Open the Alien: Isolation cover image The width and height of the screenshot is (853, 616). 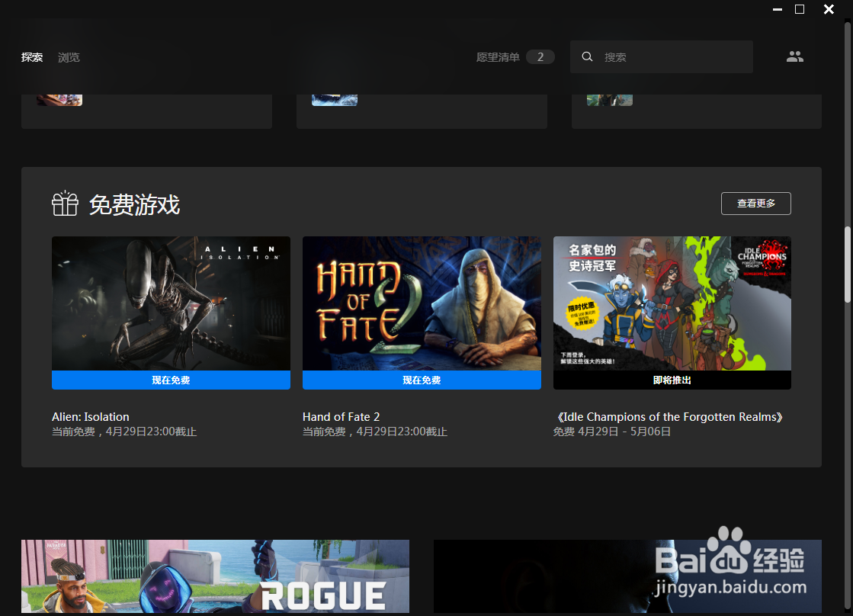171,303
